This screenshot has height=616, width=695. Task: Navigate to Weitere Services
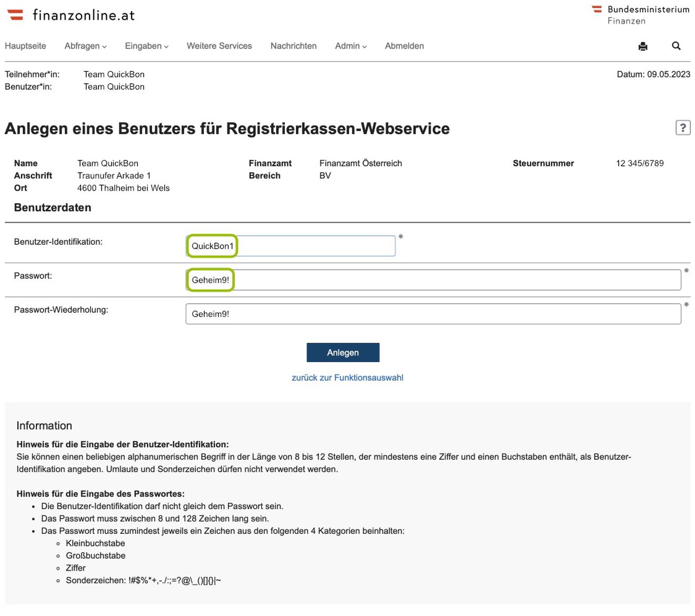pos(219,46)
